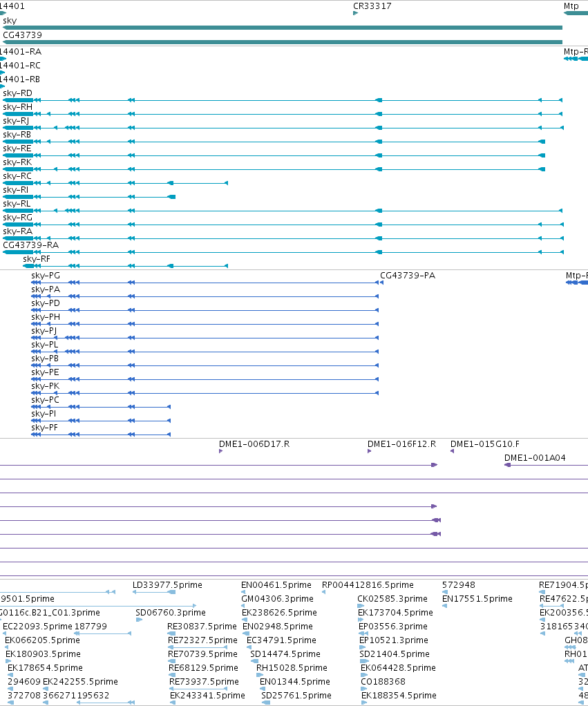Select the sky-PG protein label
Image resolution: width=588 pixels, height=706 pixels.
pyautogui.click(x=46, y=276)
